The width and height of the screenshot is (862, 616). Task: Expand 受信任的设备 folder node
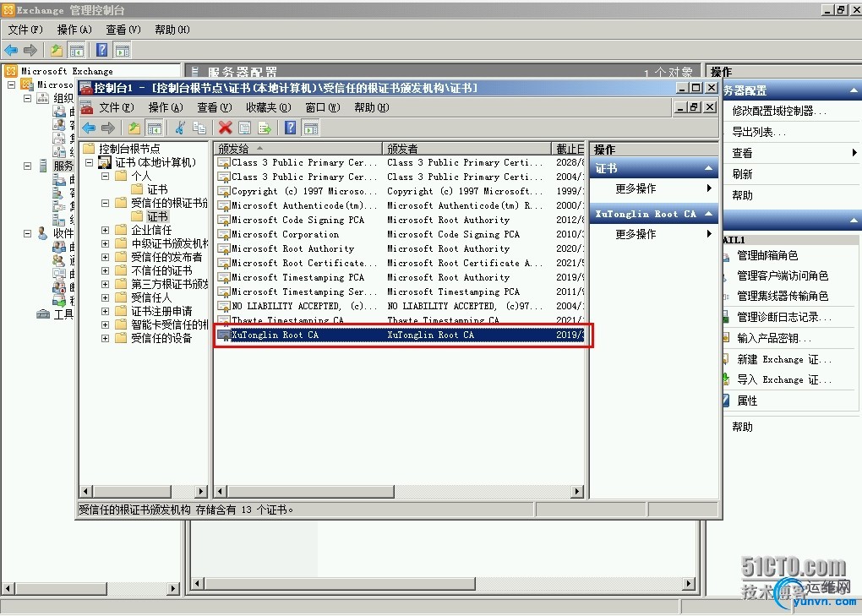[x=105, y=339]
